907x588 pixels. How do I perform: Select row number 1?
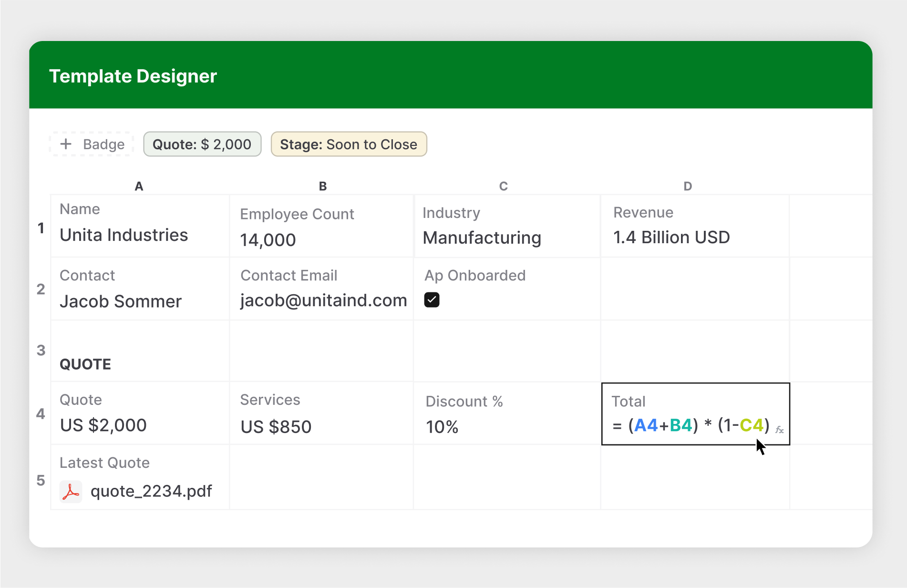[x=41, y=228]
